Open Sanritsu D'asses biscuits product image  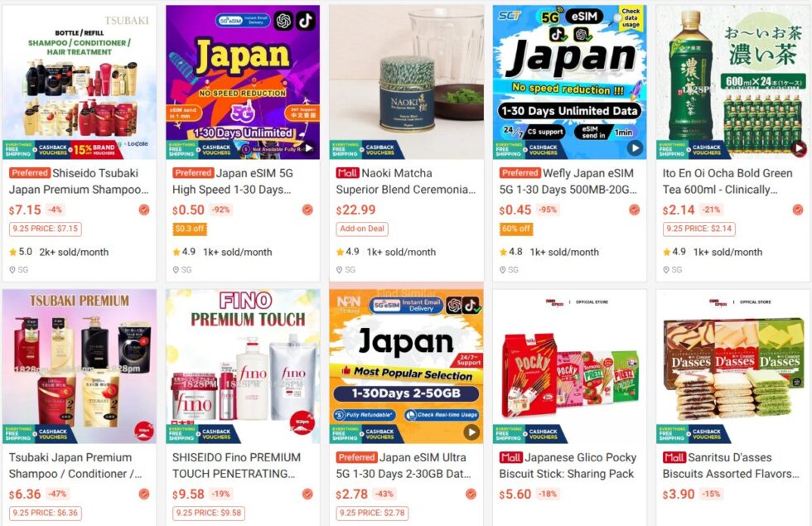[732, 366]
